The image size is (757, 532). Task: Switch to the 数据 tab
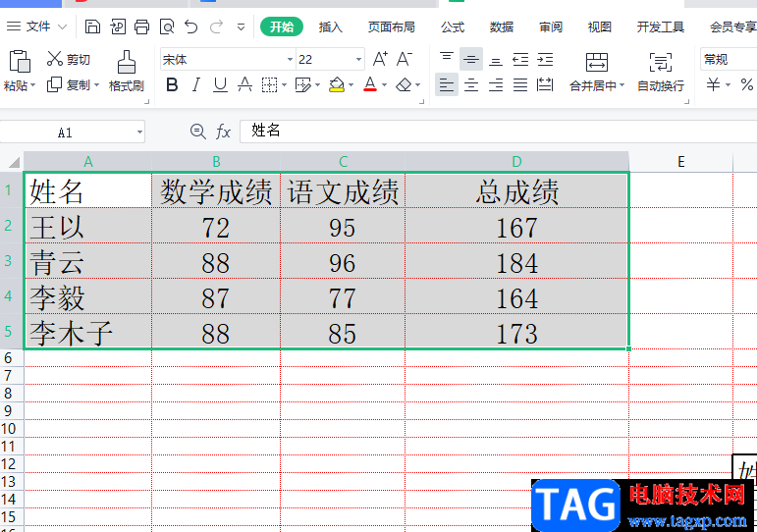pyautogui.click(x=501, y=27)
